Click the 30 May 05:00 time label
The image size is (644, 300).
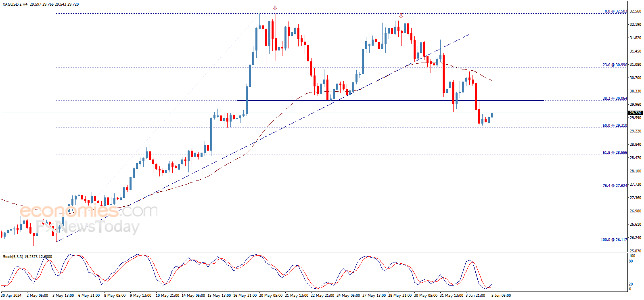click(x=426, y=296)
